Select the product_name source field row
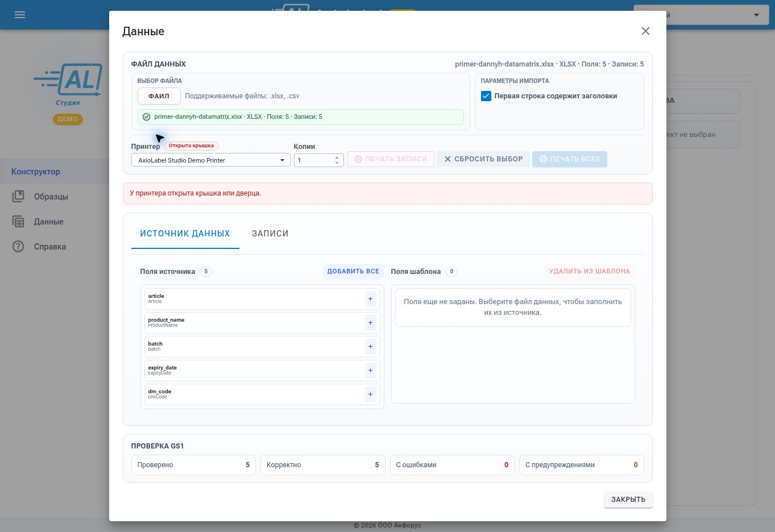Screen dimensions: 775x532 [262, 323]
